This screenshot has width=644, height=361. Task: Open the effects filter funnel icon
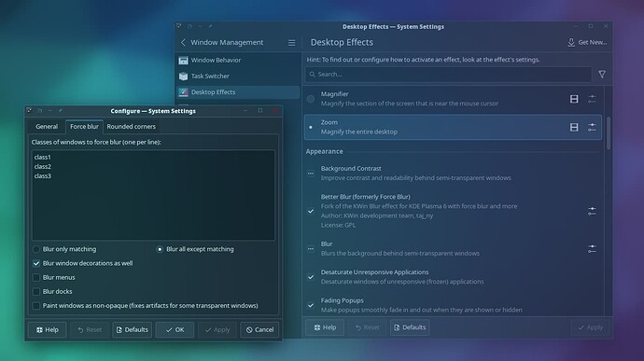[x=602, y=75]
